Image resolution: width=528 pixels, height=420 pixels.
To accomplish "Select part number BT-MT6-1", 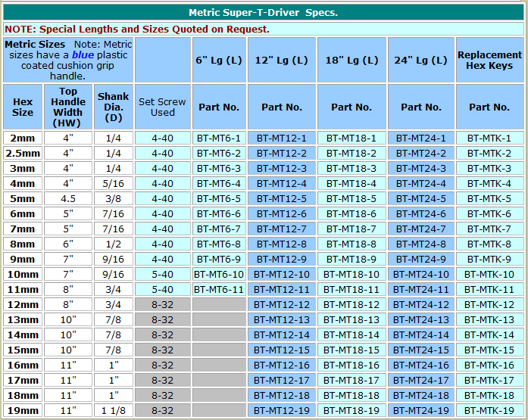I will click(219, 138).
